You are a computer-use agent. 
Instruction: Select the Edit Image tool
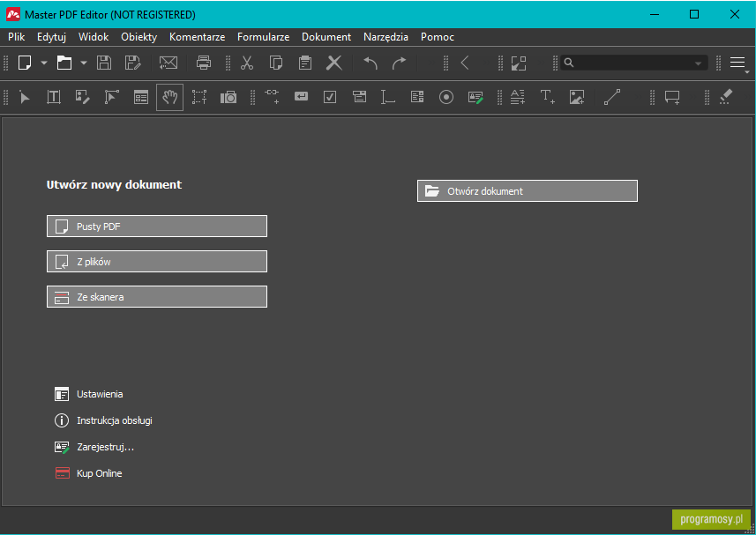[x=82, y=97]
